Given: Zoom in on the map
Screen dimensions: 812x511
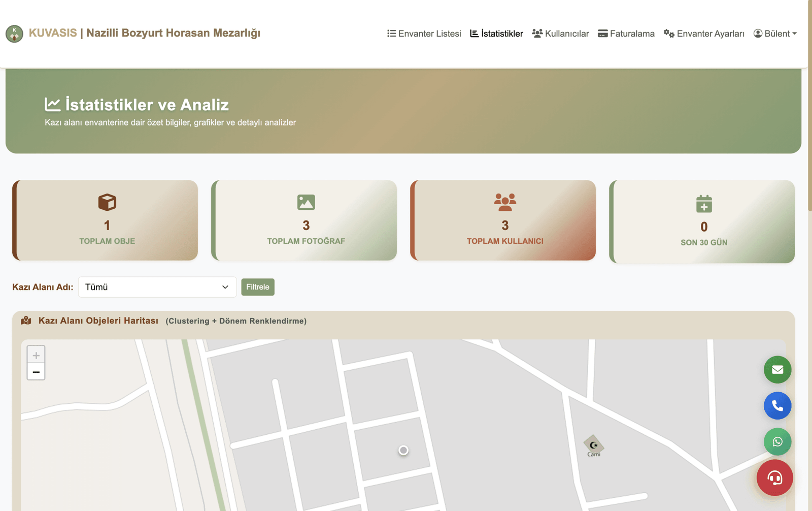Looking at the screenshot, I should click(36, 355).
